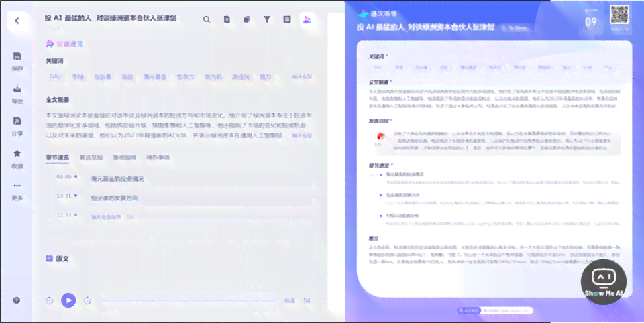
Task: Switch to the 待办事项 tab
Action: (158, 157)
